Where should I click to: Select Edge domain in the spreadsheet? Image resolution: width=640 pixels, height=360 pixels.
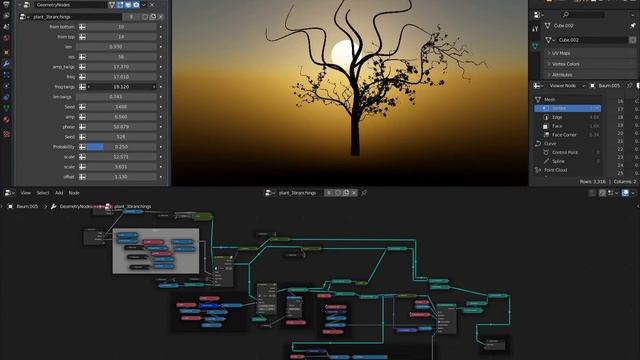(x=568, y=117)
